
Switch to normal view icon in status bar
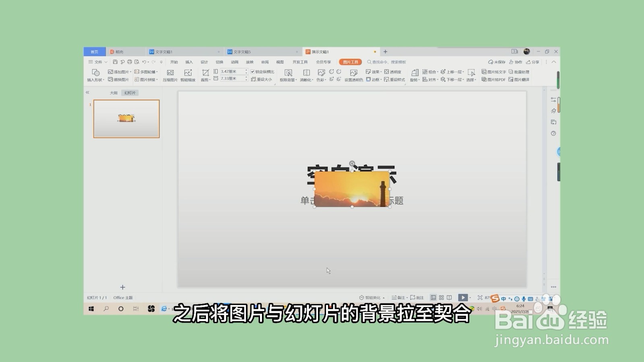(433, 298)
